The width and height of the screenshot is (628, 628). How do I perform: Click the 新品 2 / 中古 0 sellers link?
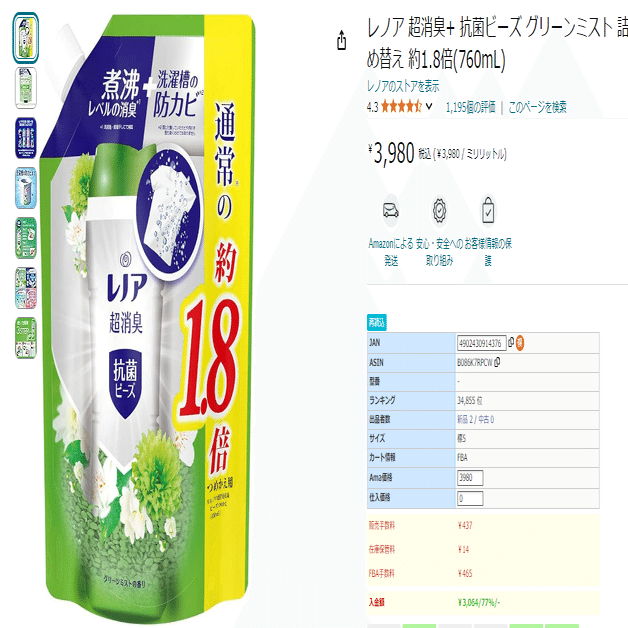click(x=475, y=419)
